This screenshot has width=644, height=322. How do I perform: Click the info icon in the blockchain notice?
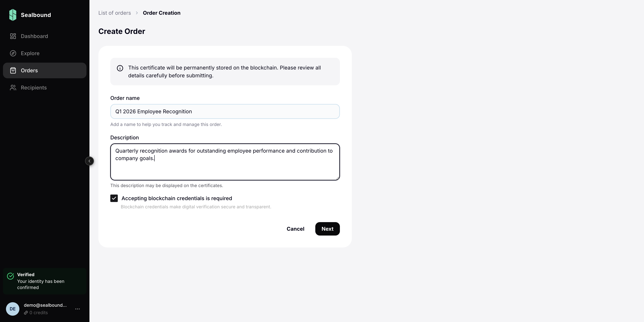tap(120, 68)
